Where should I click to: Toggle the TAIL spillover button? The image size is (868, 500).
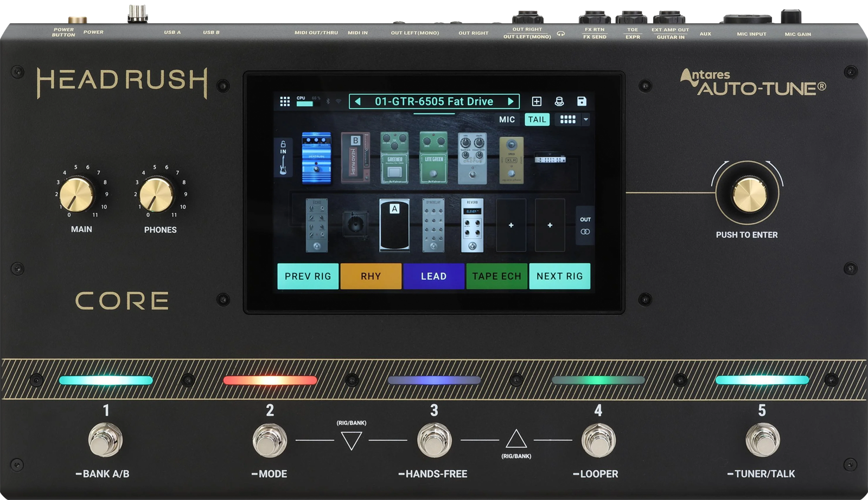point(537,119)
